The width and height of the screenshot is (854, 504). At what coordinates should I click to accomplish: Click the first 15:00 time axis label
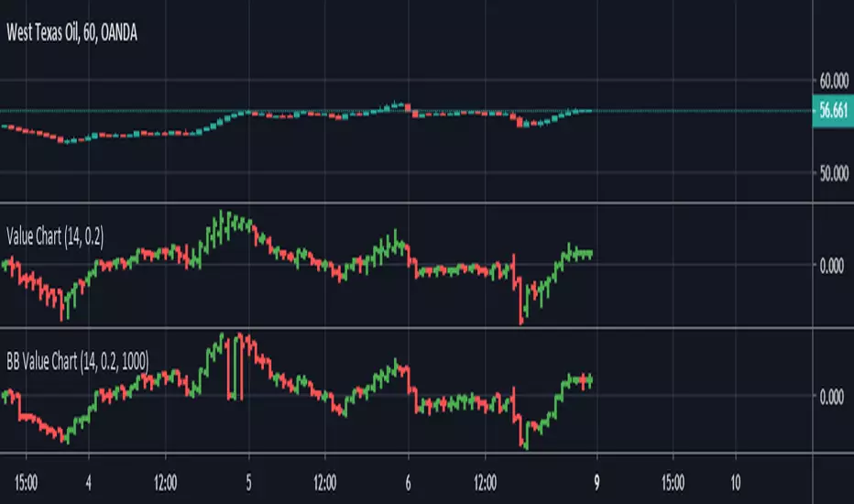(x=27, y=483)
